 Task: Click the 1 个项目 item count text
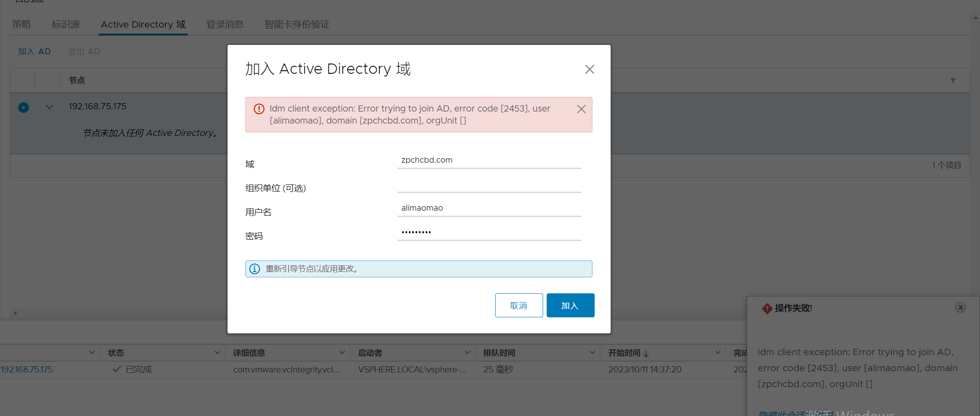[x=946, y=165]
